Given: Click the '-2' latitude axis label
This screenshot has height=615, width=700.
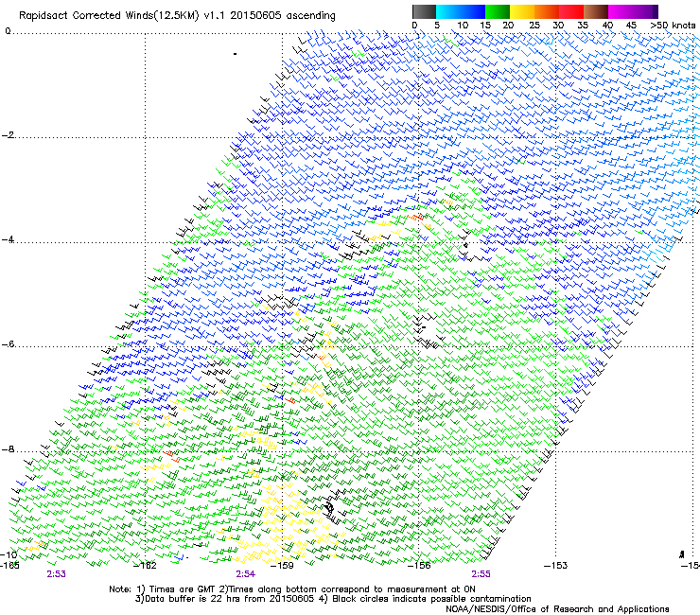Looking at the screenshot, I should [8, 135].
